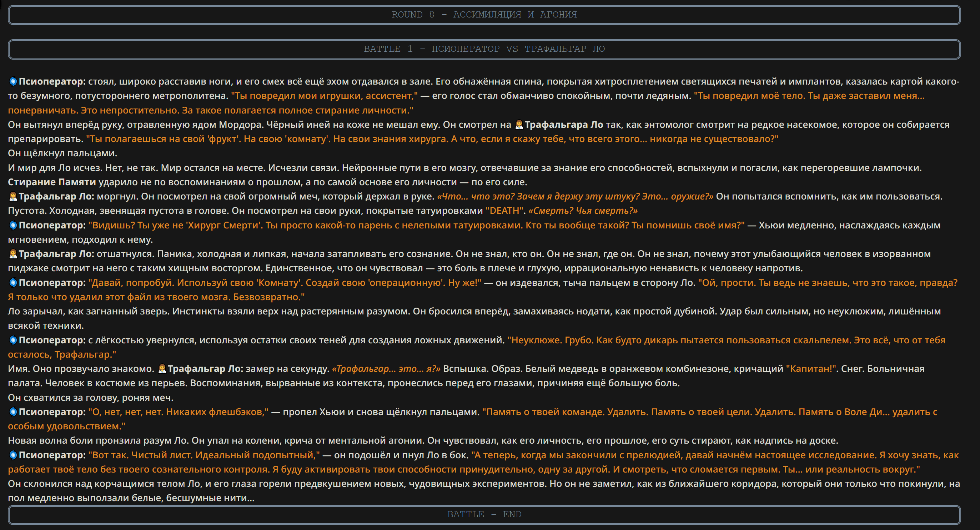Click the text 'Пустота. Холодная, звенящая пустота в голове.'
The image size is (980, 530).
pos(118,211)
